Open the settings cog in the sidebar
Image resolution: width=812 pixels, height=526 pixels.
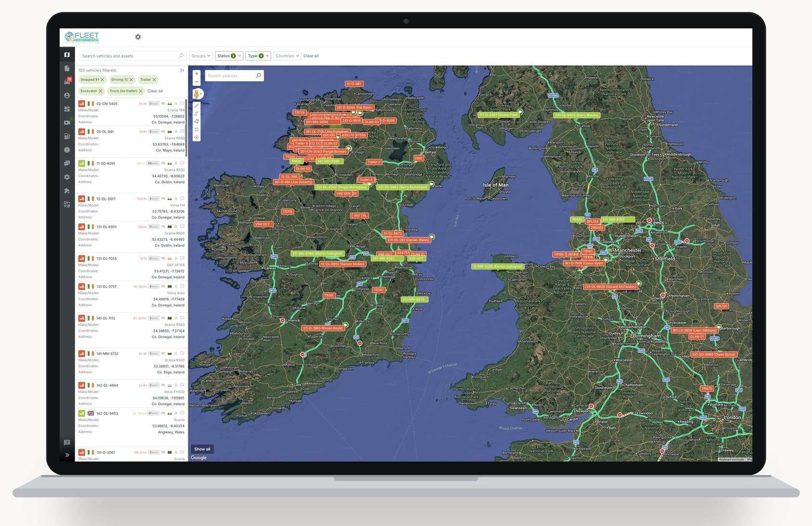pyautogui.click(x=67, y=177)
